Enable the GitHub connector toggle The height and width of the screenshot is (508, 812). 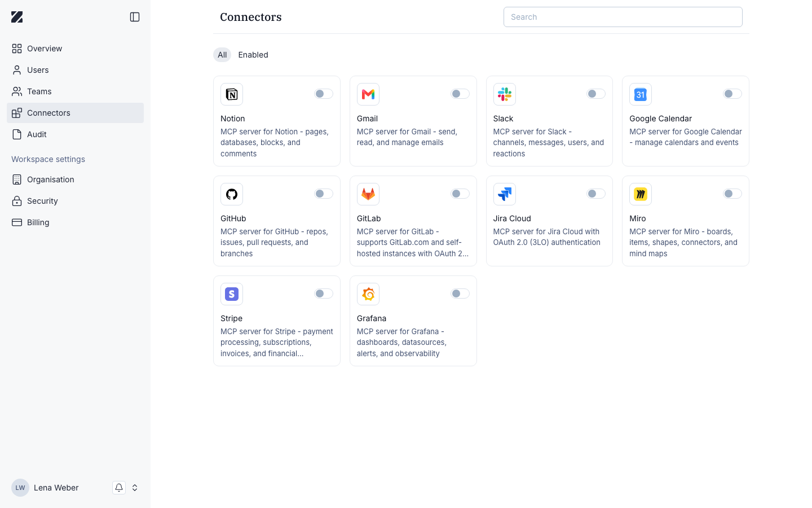coord(324,194)
